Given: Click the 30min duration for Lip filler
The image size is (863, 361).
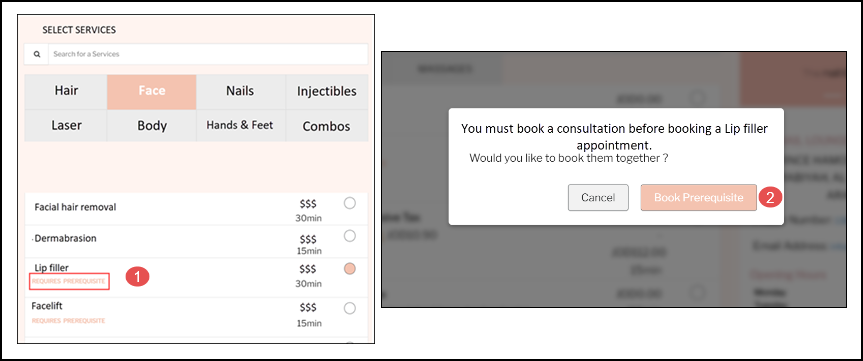Looking at the screenshot, I should tap(308, 284).
